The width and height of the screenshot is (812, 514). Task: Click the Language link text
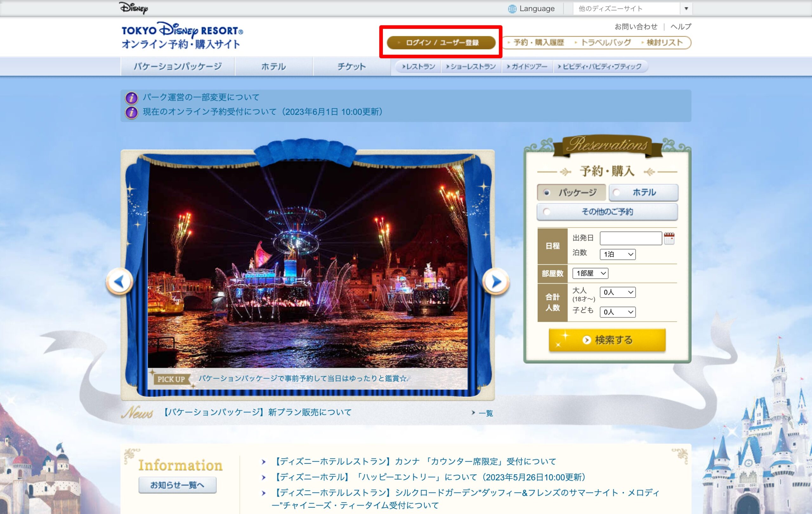point(537,9)
